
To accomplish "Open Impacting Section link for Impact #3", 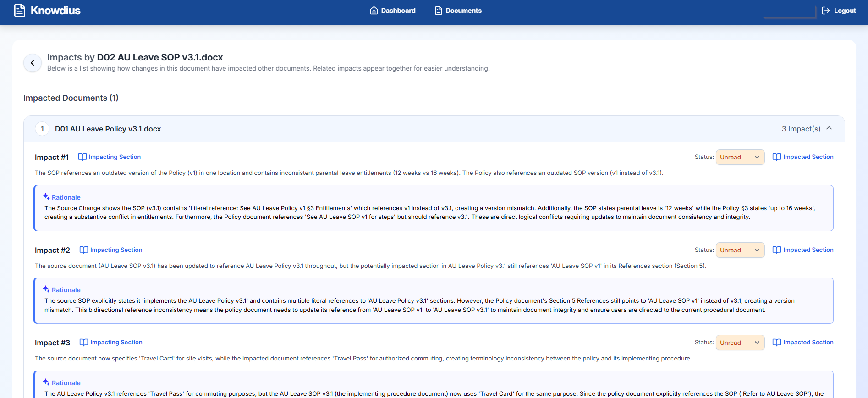I will [116, 343].
